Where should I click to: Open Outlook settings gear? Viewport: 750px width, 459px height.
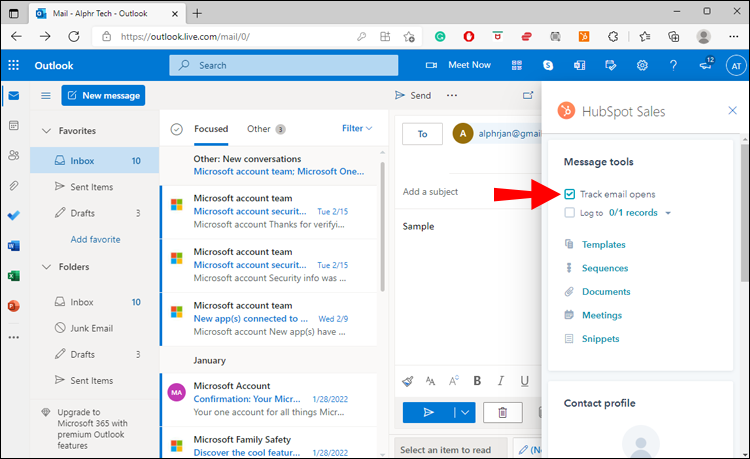(642, 65)
